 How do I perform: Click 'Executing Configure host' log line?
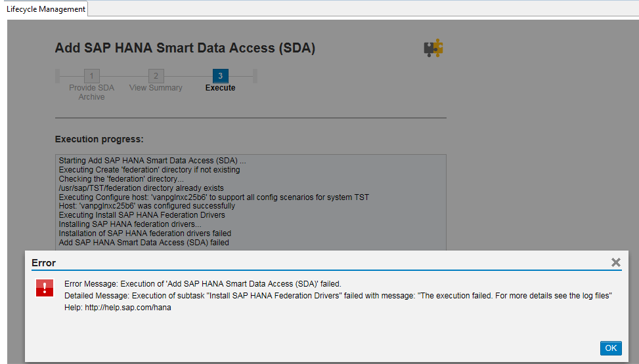tap(214, 197)
